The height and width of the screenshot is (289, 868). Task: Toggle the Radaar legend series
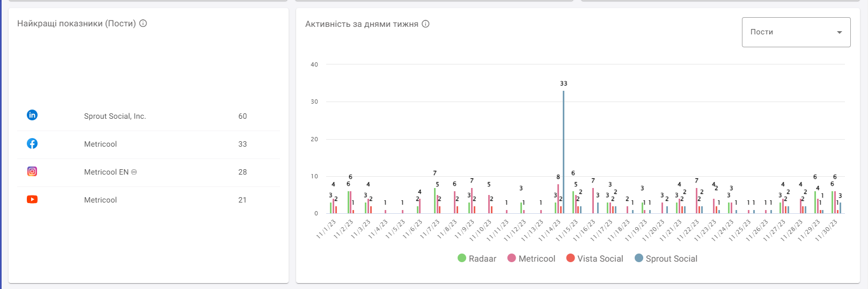point(477,258)
